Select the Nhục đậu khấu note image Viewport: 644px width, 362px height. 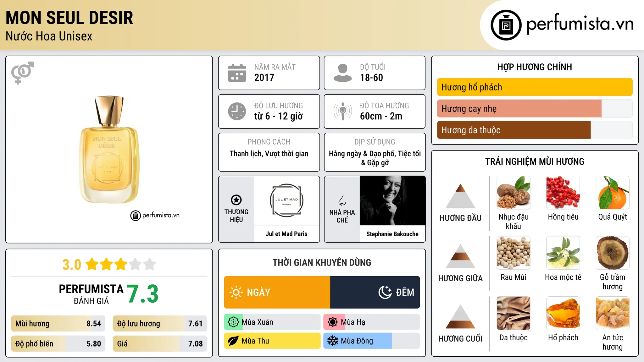pos(513,193)
